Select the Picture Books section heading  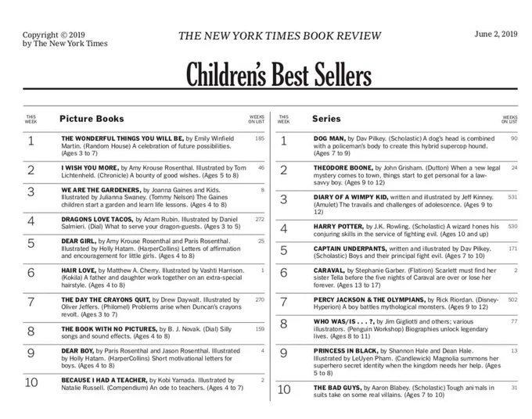92,119
